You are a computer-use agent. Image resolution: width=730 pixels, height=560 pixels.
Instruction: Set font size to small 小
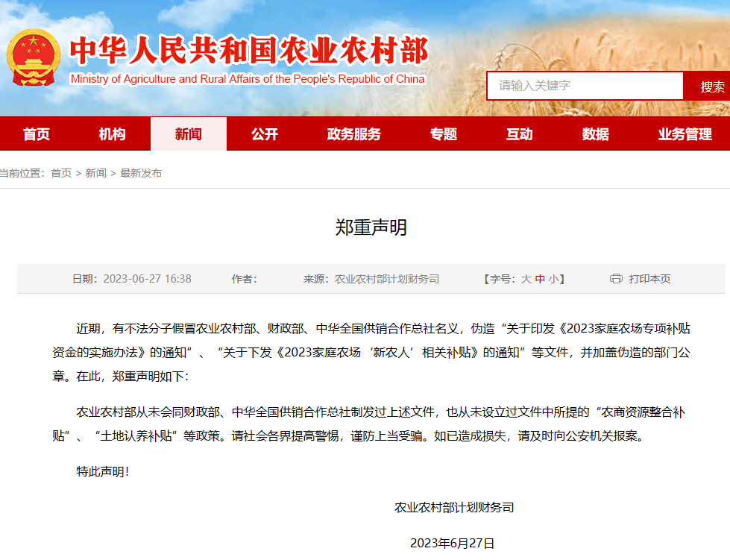553,279
